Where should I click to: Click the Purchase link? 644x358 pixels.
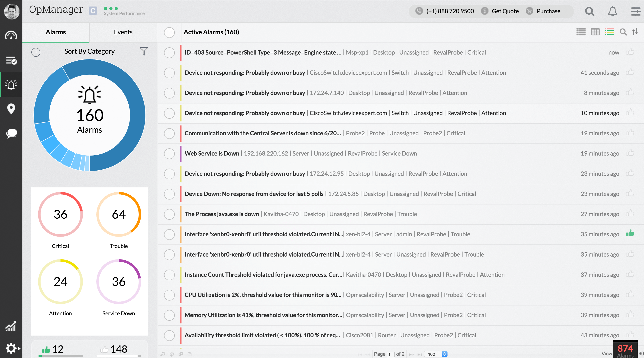coord(548,11)
